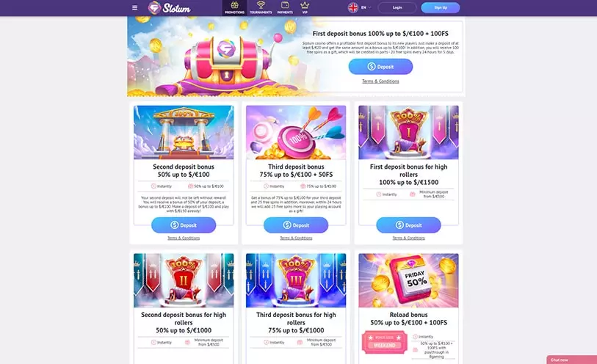Click Deposit under Second deposit bonus
This screenshot has height=364, width=597.
(184, 225)
